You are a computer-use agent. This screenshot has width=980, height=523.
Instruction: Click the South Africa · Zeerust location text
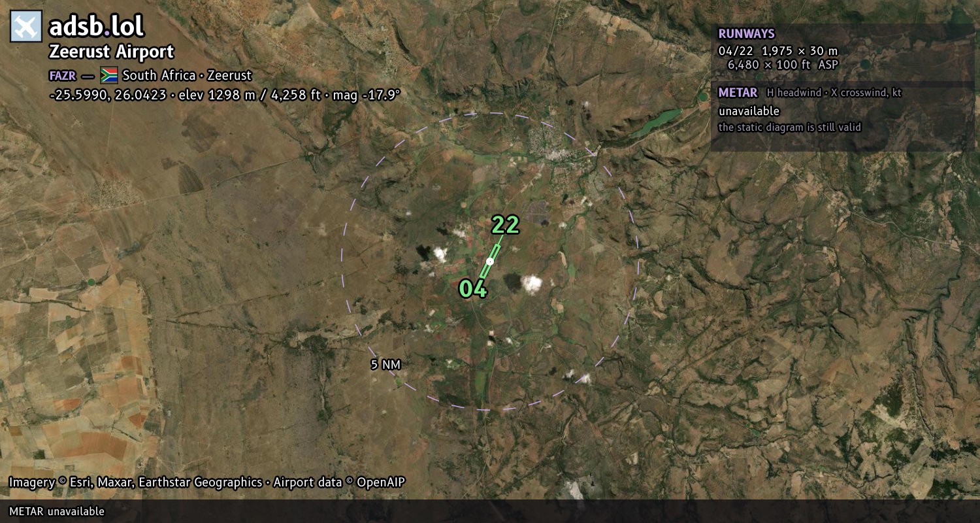pyautogui.click(x=187, y=75)
